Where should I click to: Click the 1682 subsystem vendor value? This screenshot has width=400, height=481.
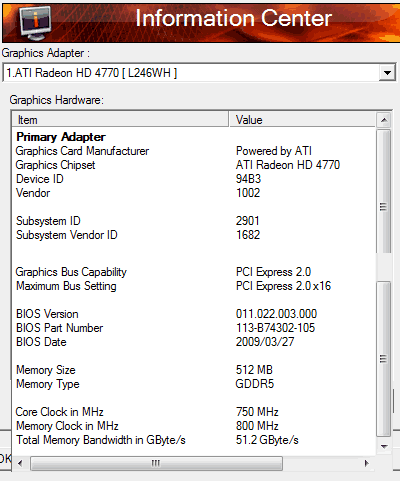248,235
